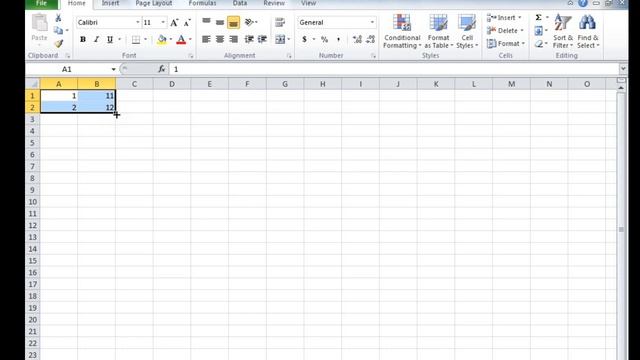640x360 pixels.
Task: Open Find & Select menu
Action: pyautogui.click(x=588, y=31)
